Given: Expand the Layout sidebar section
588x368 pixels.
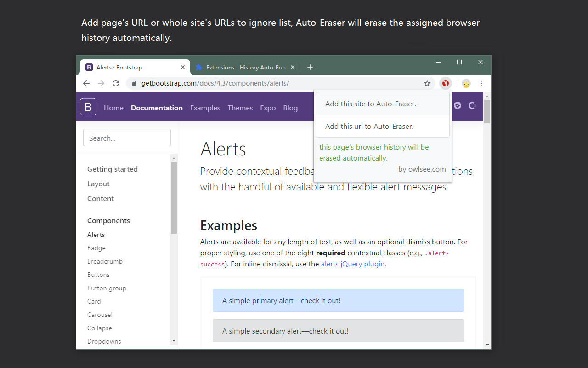Looking at the screenshot, I should coord(98,184).
